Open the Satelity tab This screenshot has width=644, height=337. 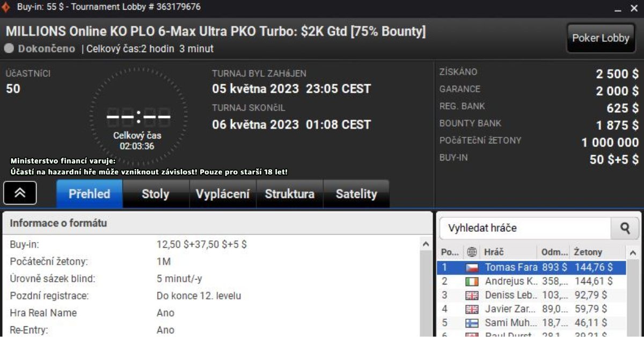click(356, 194)
